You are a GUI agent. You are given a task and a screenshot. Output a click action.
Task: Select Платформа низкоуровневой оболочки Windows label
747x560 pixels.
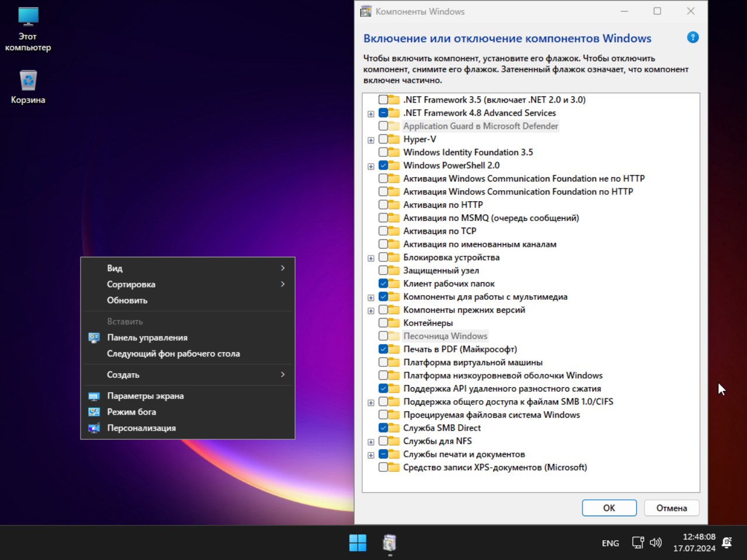[x=503, y=376]
